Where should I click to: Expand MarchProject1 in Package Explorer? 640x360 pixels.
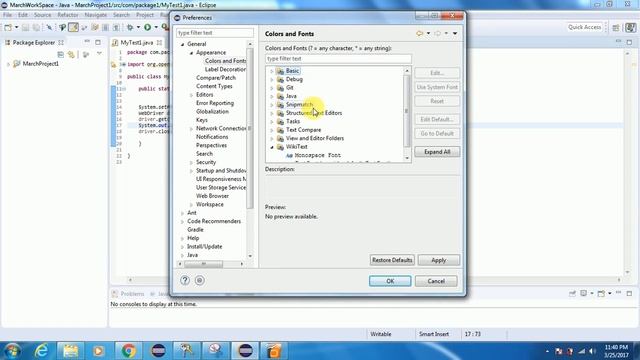point(8,64)
